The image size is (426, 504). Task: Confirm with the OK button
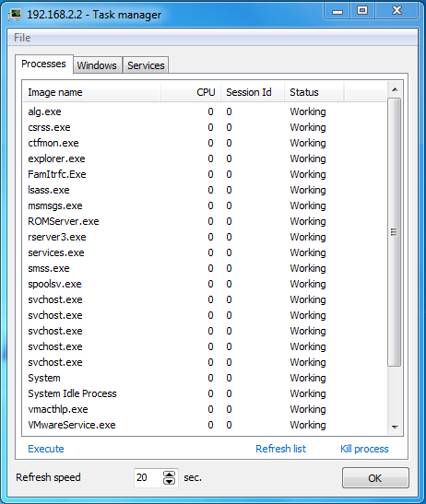(x=375, y=478)
